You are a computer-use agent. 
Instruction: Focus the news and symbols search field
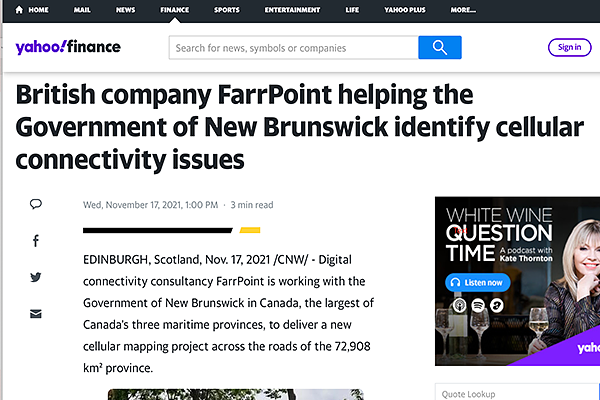point(293,47)
